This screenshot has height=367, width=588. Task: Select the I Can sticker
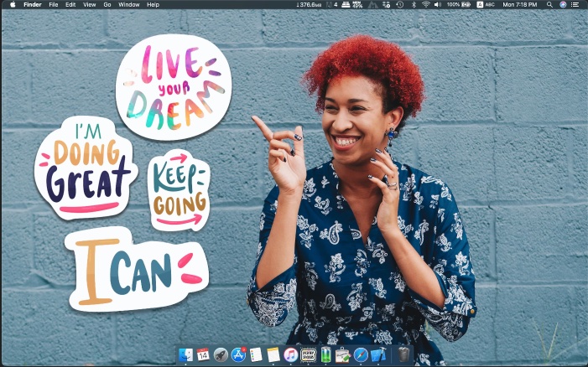pos(137,269)
